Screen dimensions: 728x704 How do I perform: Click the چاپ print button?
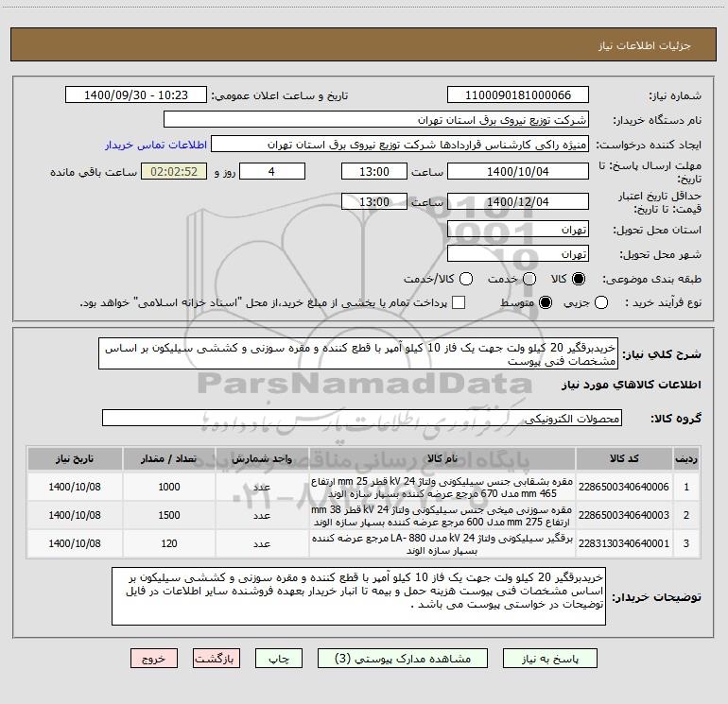click(279, 659)
